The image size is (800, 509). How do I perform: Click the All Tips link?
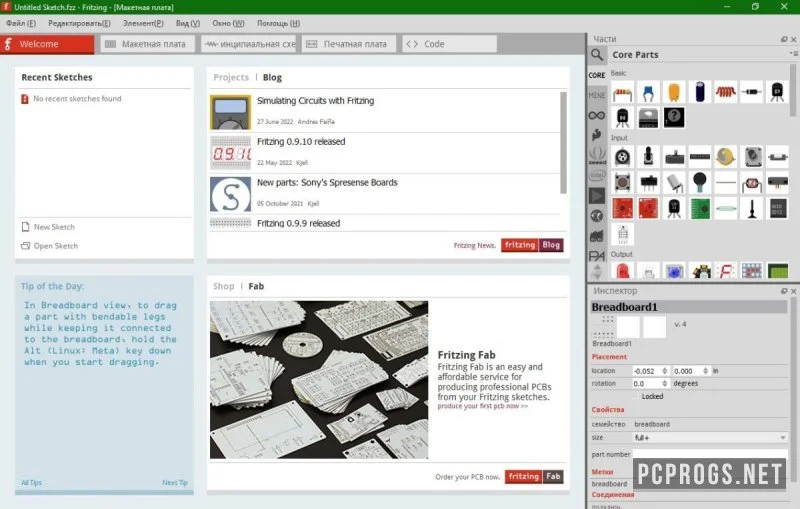coord(32,482)
